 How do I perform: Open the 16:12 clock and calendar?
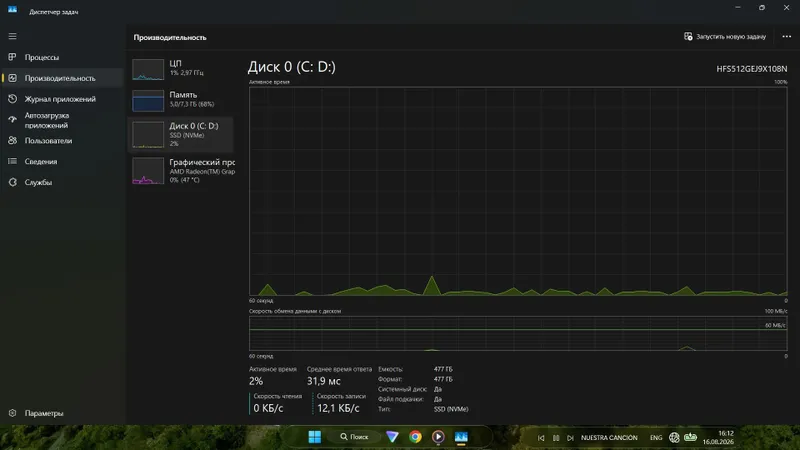[718, 437]
